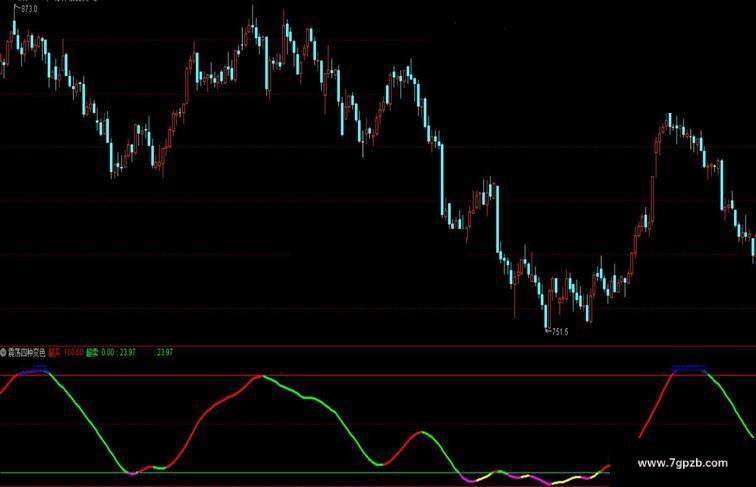Click the 873.0 high price label

pyautogui.click(x=29, y=9)
